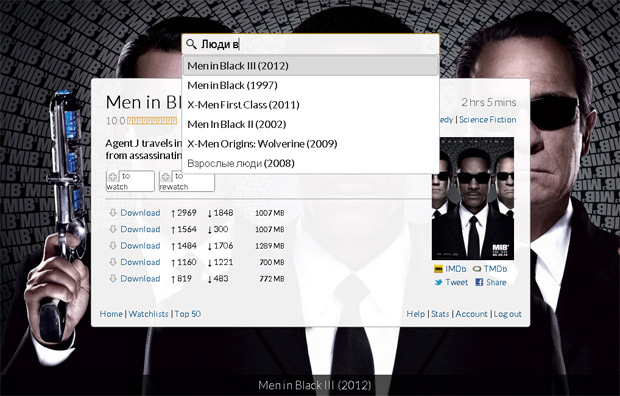This screenshot has height=396, width=620.
Task: Click plus icon on "to watch" button
Action: pos(113,177)
